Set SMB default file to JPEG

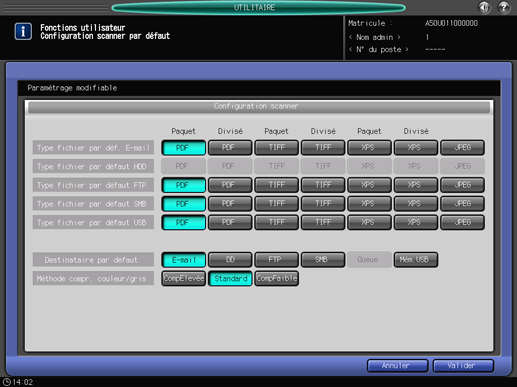(462, 204)
